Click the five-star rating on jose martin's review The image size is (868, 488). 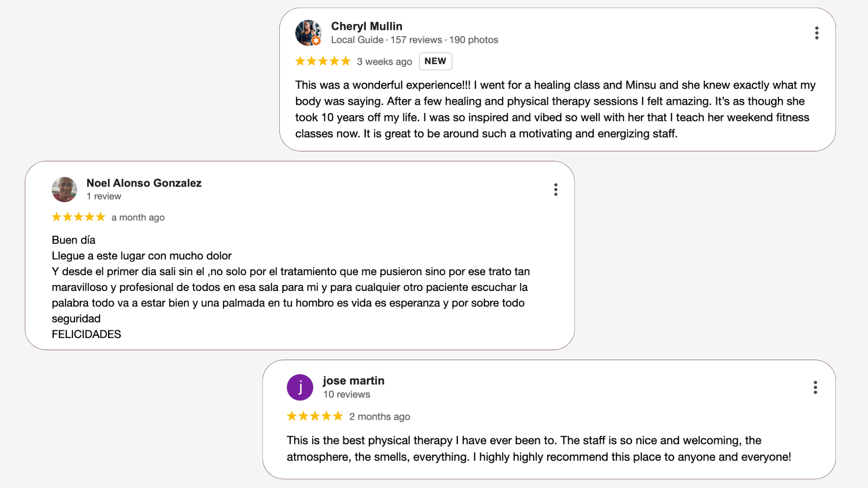coord(315,416)
